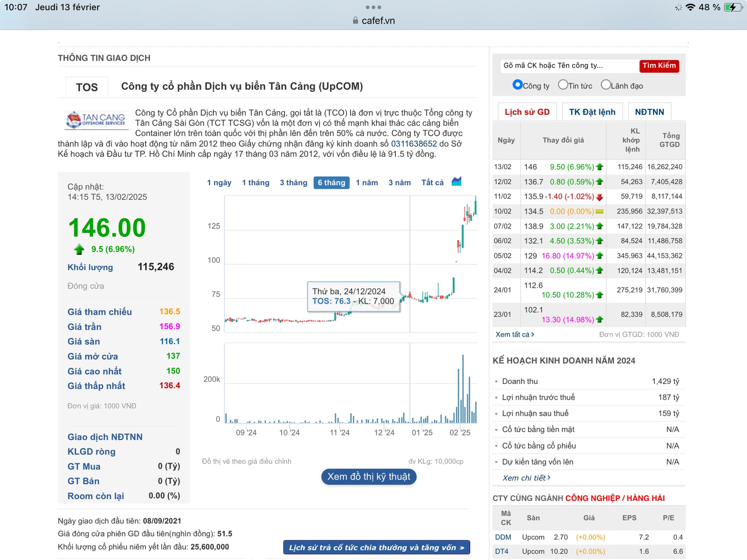Switch to the TK Đặt lệnh tab
Image resolution: width=747 pixels, height=560 pixels.
[592, 112]
